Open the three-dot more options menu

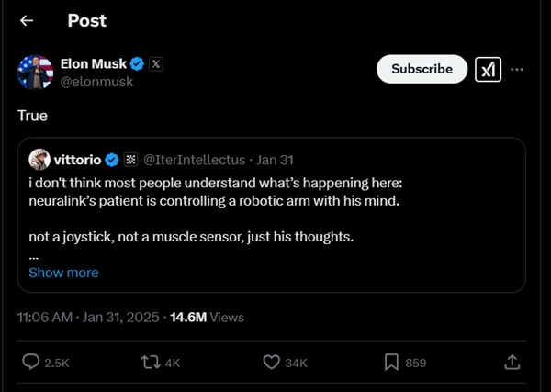518,69
